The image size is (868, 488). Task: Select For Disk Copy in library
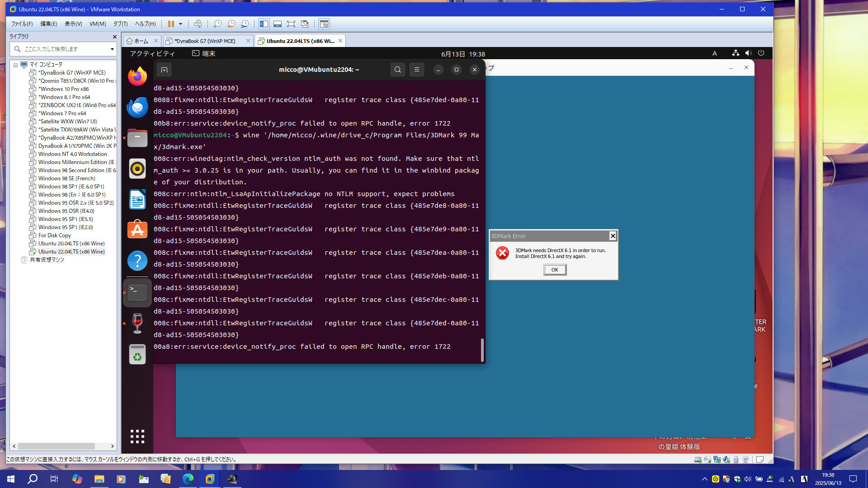pos(55,235)
